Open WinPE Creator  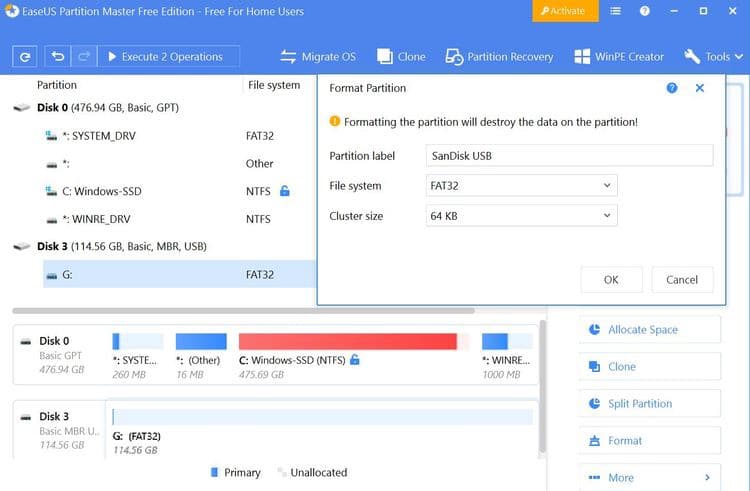(x=619, y=57)
